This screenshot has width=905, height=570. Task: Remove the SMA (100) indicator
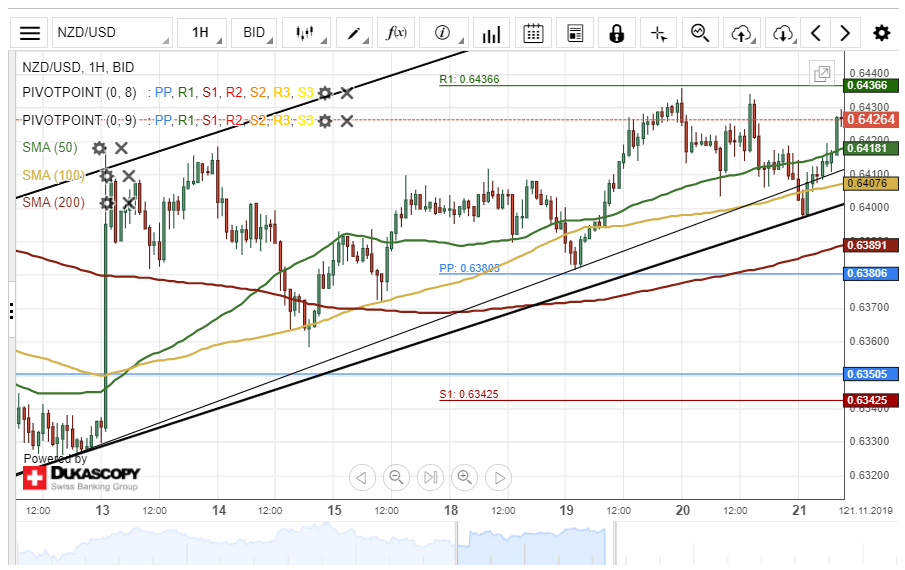click(x=129, y=175)
